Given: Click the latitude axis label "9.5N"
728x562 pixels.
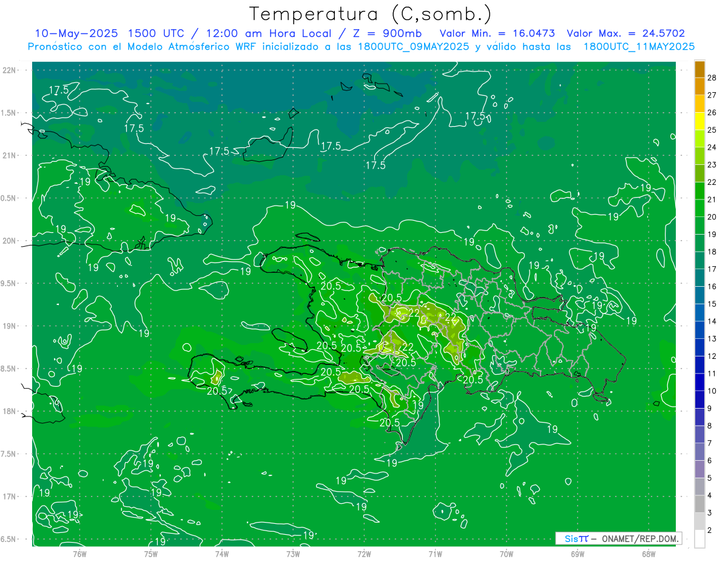Looking at the screenshot, I should pos(9,283).
